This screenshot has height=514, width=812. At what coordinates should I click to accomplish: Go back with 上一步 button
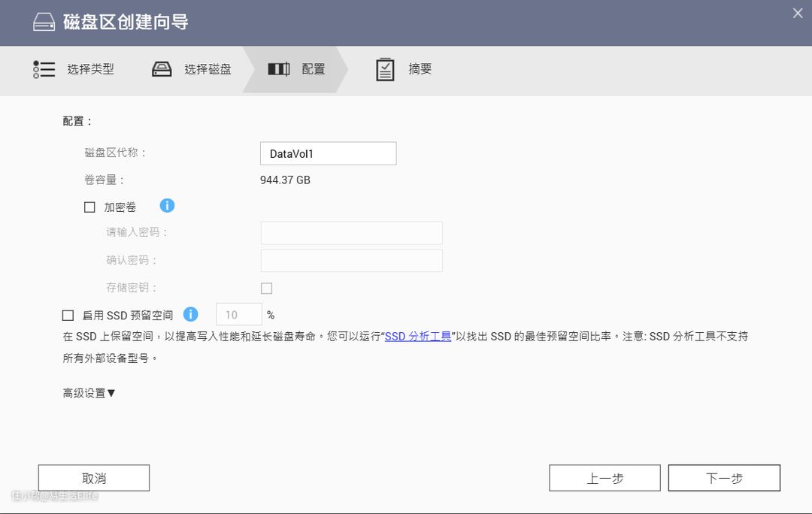click(604, 478)
